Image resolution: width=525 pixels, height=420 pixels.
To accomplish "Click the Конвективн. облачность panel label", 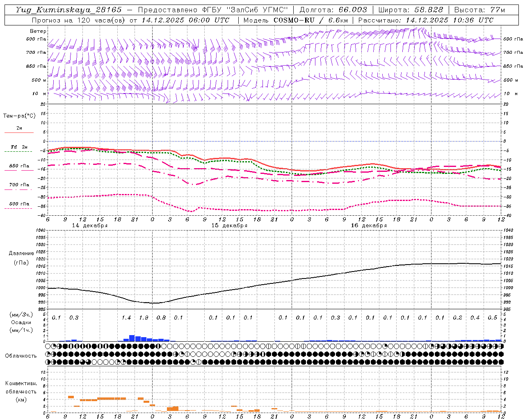I will pos(21,391).
